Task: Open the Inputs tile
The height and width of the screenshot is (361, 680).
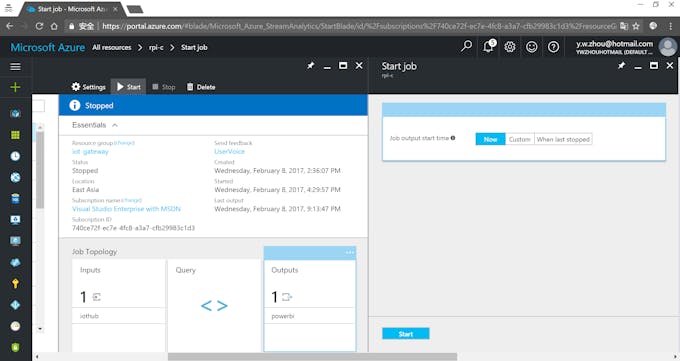Action: [x=118, y=305]
